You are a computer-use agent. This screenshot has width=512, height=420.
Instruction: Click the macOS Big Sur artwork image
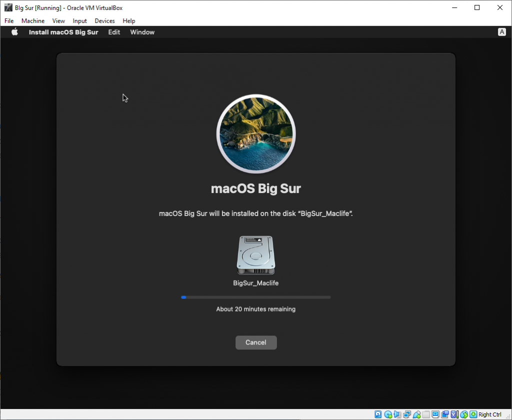tap(256, 133)
